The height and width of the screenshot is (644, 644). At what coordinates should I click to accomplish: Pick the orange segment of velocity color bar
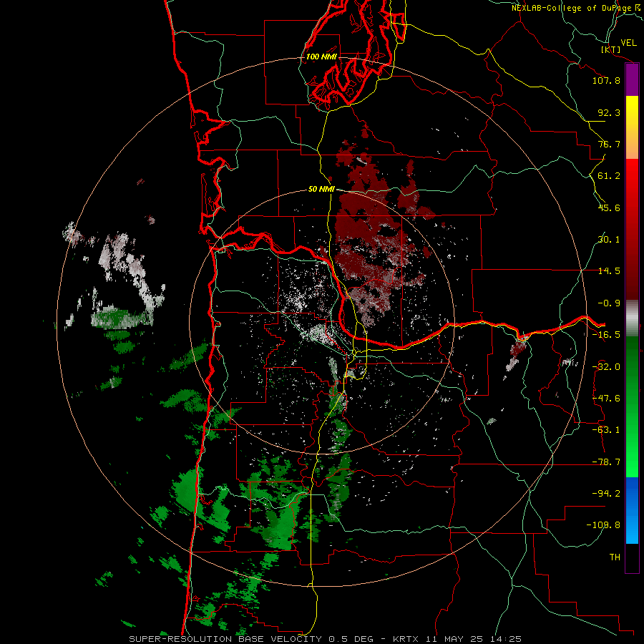click(632, 144)
